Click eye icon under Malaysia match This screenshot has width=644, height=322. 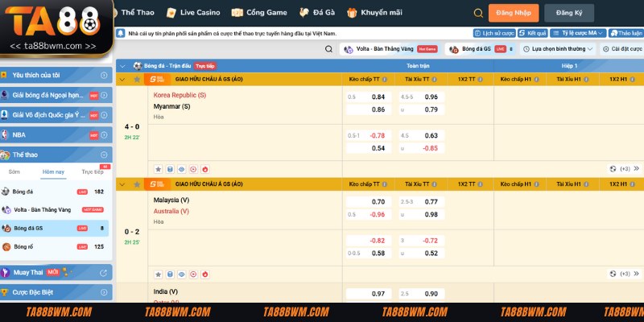(x=182, y=274)
